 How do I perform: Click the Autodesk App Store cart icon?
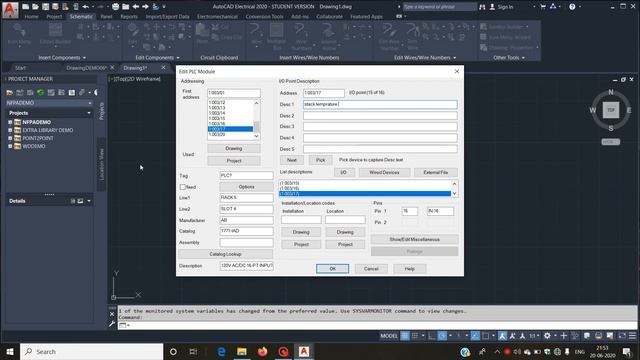coord(543,7)
